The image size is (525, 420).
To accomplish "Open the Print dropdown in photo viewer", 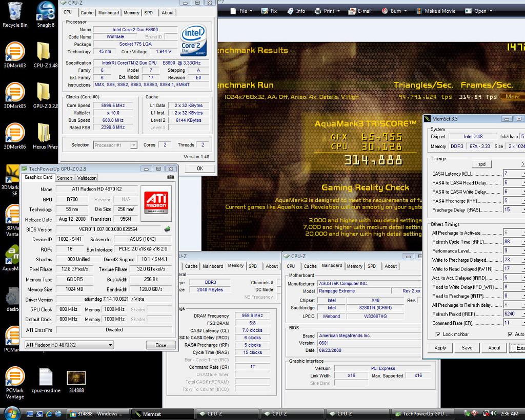I will tap(327, 11).
